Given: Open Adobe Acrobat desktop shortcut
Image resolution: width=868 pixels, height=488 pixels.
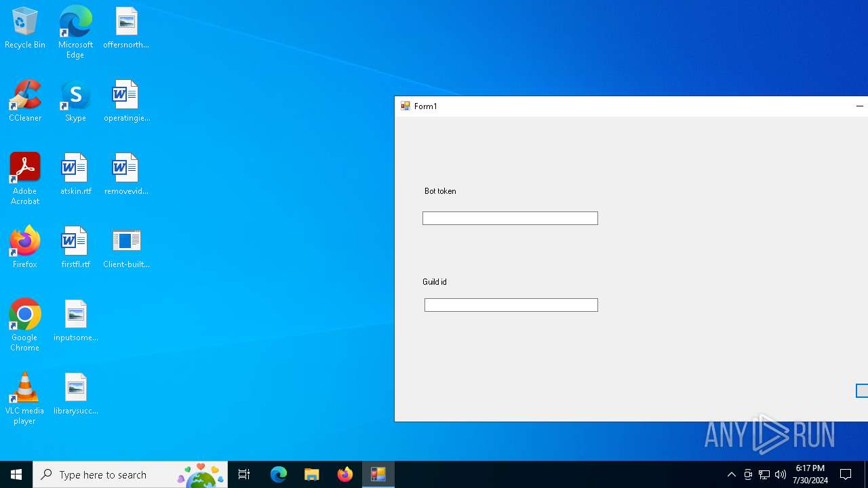Looking at the screenshot, I should [25, 179].
